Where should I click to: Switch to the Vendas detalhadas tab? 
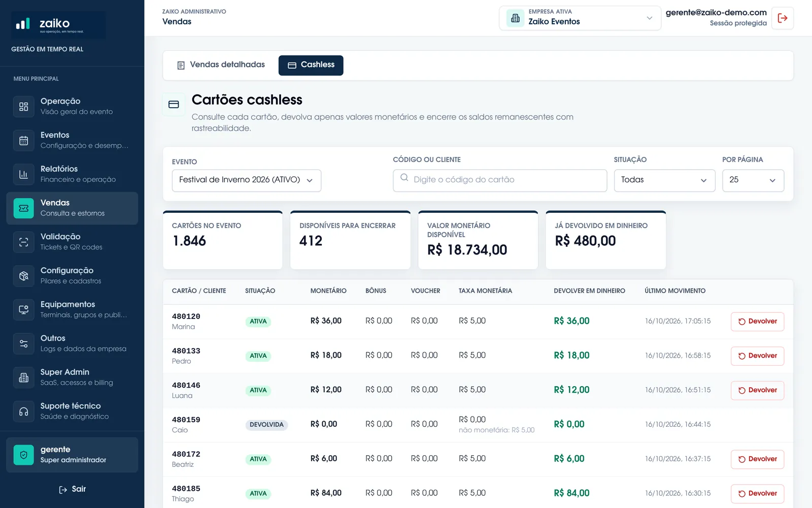221,65
